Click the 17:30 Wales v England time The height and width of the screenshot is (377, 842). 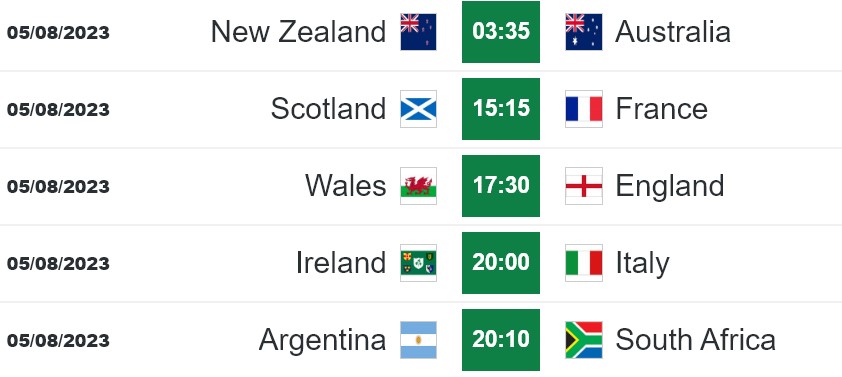(x=501, y=186)
